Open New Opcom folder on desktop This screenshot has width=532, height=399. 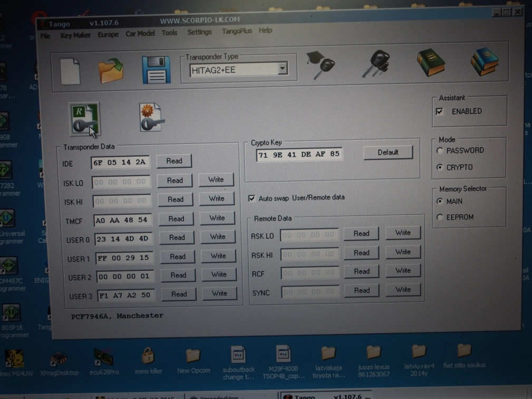coord(194,360)
